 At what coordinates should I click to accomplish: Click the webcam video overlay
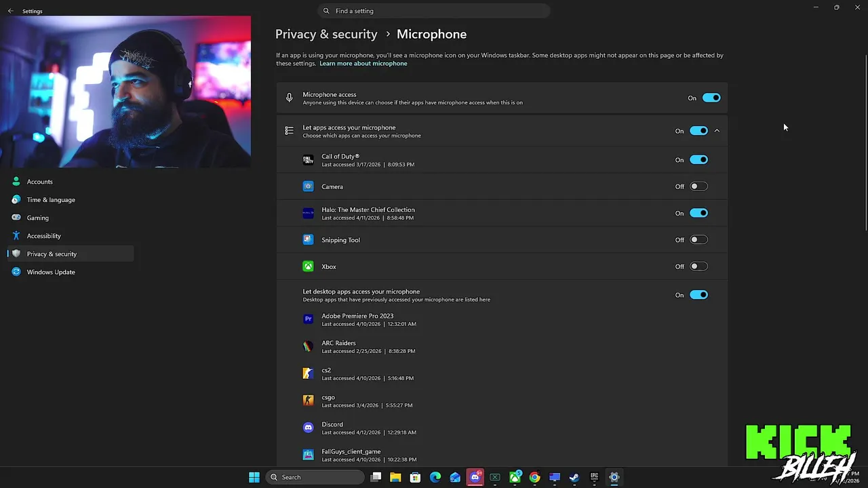point(125,91)
